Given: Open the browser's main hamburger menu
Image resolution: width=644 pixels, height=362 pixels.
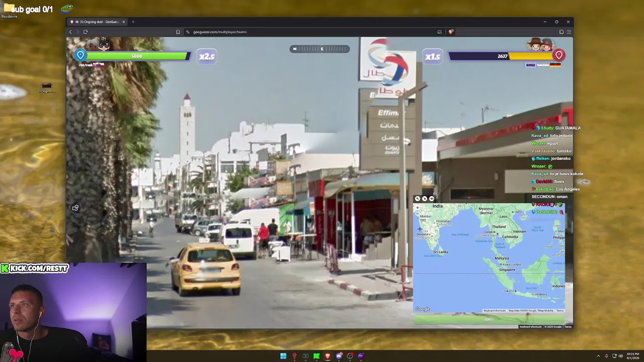Looking at the screenshot, I should tap(569, 32).
